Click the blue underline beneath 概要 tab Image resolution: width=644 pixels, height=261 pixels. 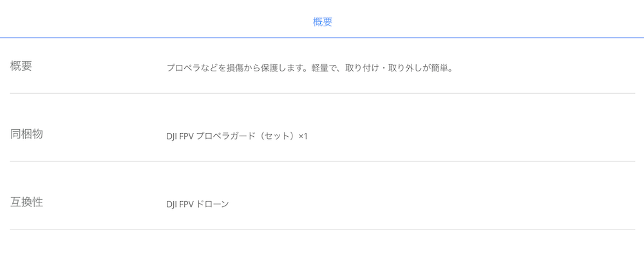tap(322, 38)
